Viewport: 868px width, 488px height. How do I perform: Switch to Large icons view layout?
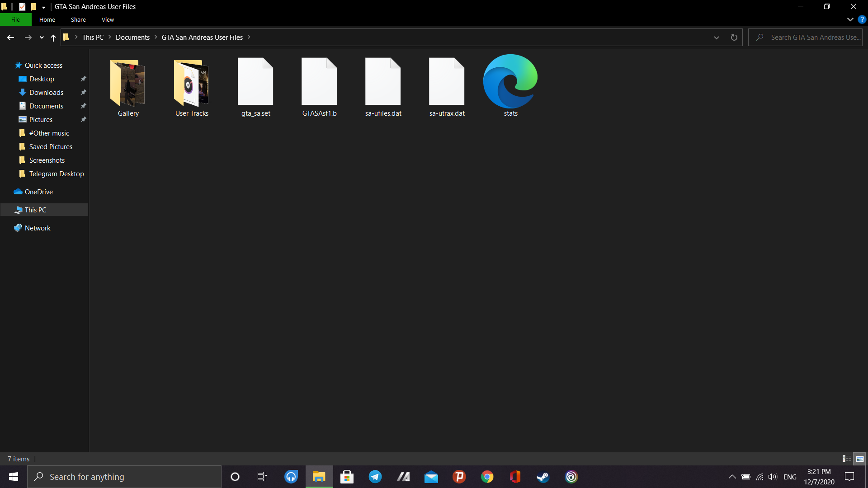point(859,459)
